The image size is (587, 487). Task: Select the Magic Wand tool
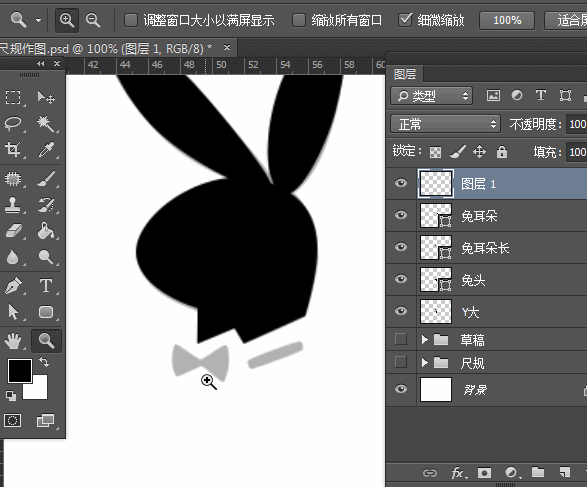click(46, 124)
